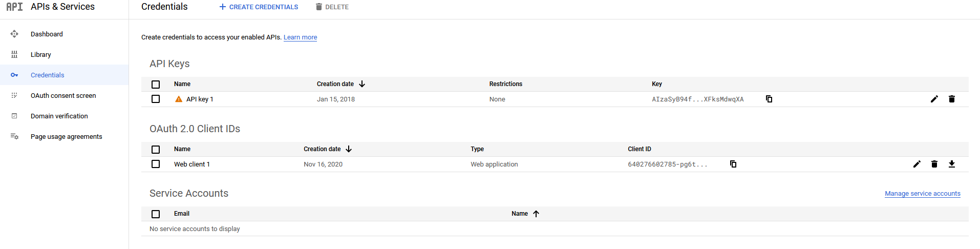
Task: Select the API key 1 row checkbox
Action: (x=156, y=99)
